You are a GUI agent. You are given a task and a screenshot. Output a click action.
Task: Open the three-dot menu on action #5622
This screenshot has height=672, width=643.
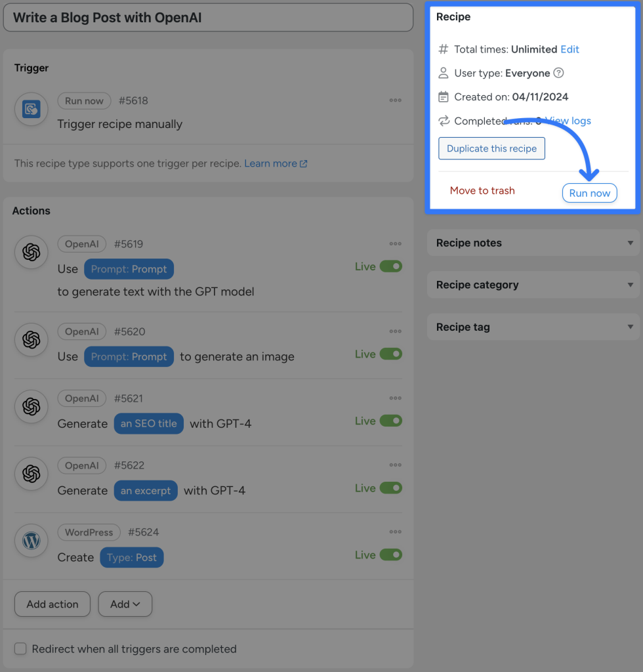point(395,465)
